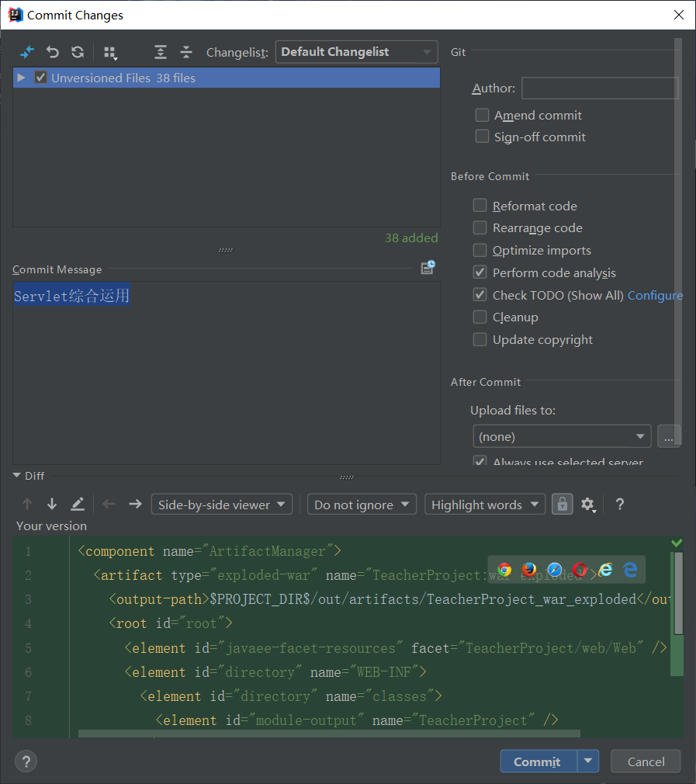Disable Perform code analysis
Image resolution: width=696 pixels, height=784 pixels.
pyautogui.click(x=480, y=272)
